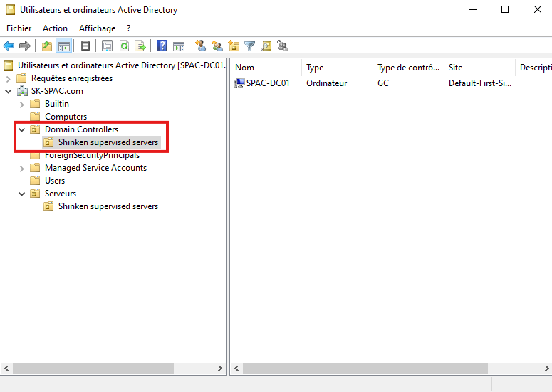This screenshot has width=552, height=392.
Task: Click the filter funnel icon
Action: click(250, 46)
